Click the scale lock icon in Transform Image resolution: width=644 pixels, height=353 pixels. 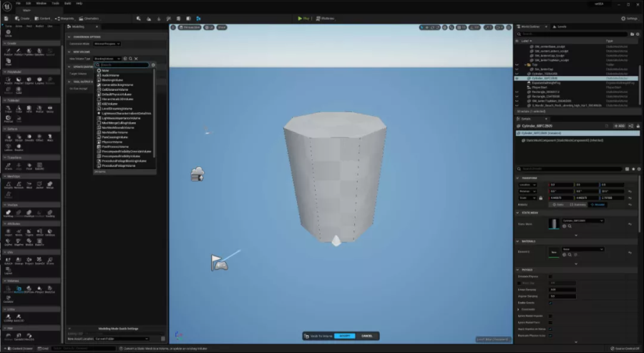coord(540,198)
